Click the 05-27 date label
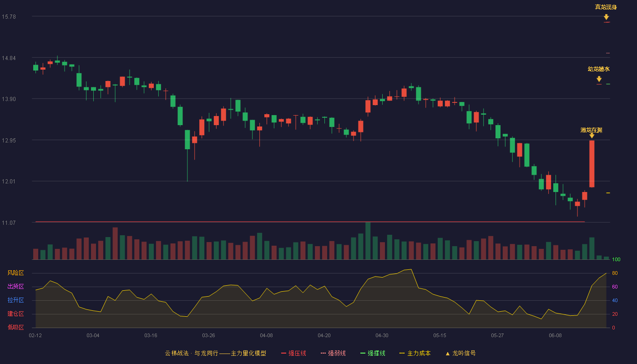 [x=497, y=335]
